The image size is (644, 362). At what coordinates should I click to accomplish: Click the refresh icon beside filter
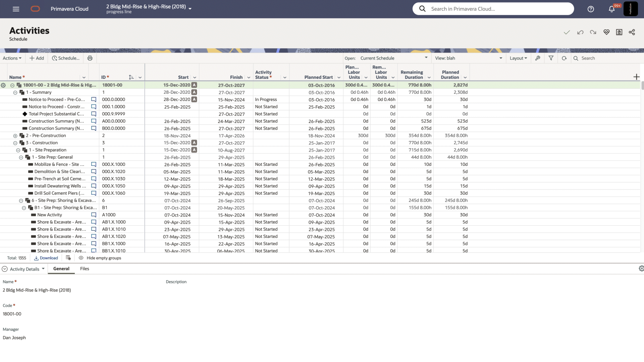pyautogui.click(x=564, y=58)
